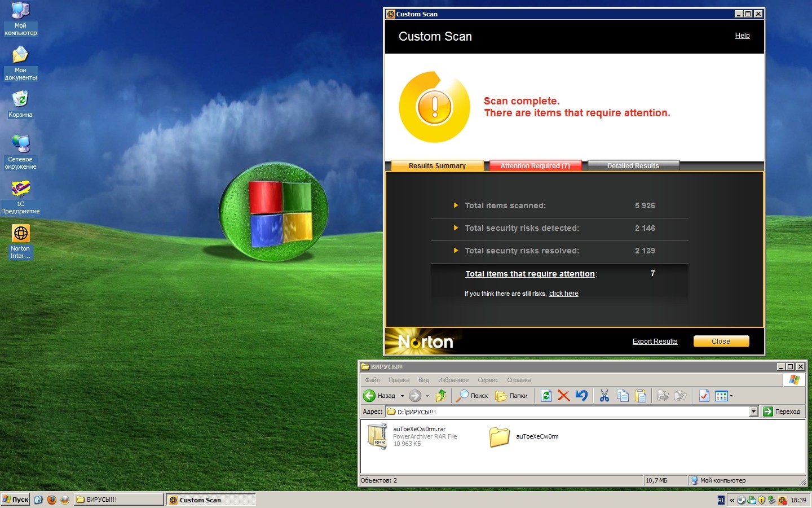The height and width of the screenshot is (508, 812).
Task: Open the address bar dropdown arrow
Action: pyautogui.click(x=753, y=411)
